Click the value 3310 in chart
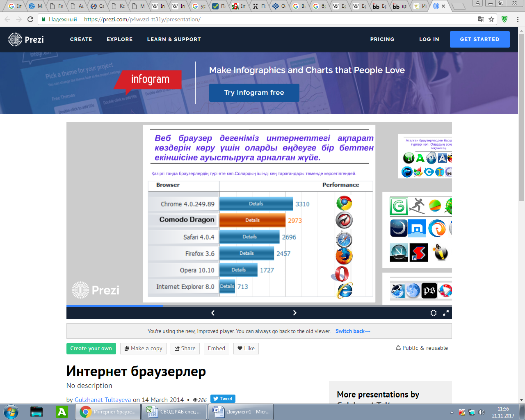The height and width of the screenshot is (420, 525). [x=302, y=204]
